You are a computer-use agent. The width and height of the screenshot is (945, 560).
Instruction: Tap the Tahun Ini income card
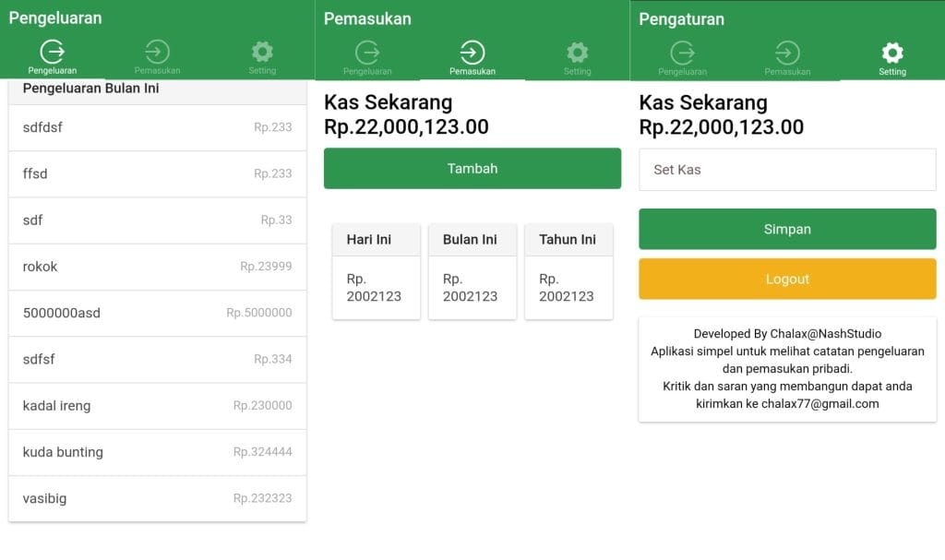pos(568,271)
